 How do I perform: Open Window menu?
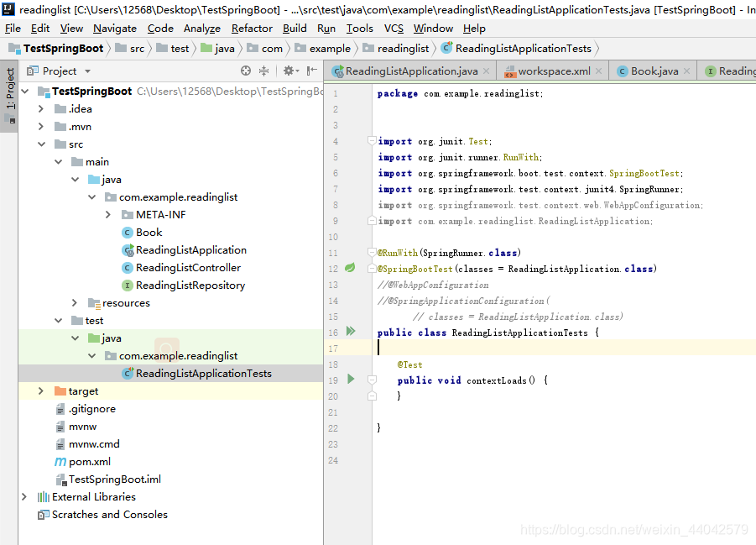pyautogui.click(x=433, y=29)
